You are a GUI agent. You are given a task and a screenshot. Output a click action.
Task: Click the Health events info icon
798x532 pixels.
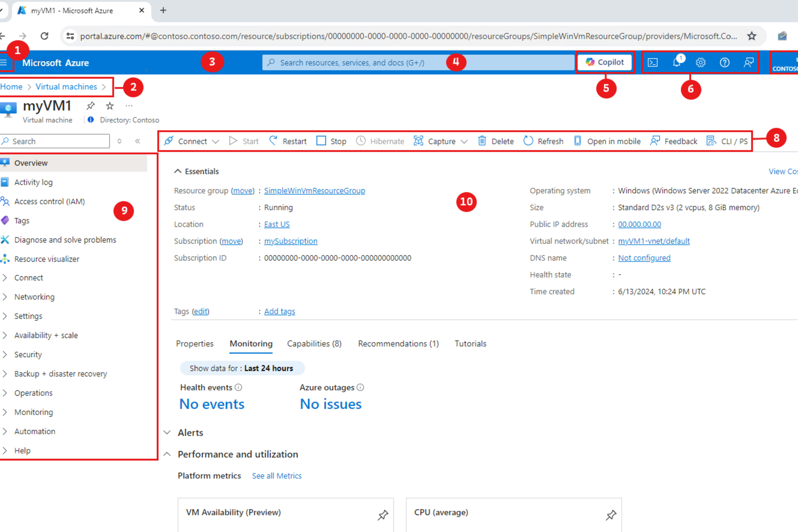click(x=239, y=387)
